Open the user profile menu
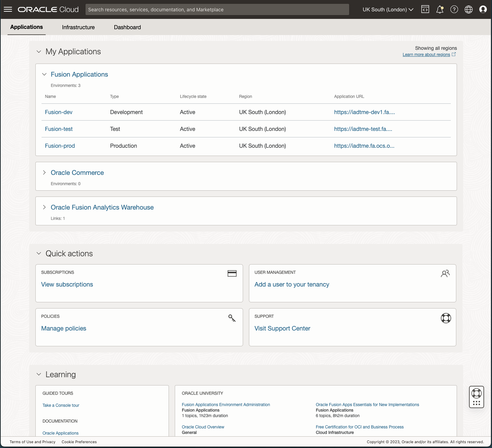492x448 pixels. click(483, 9)
